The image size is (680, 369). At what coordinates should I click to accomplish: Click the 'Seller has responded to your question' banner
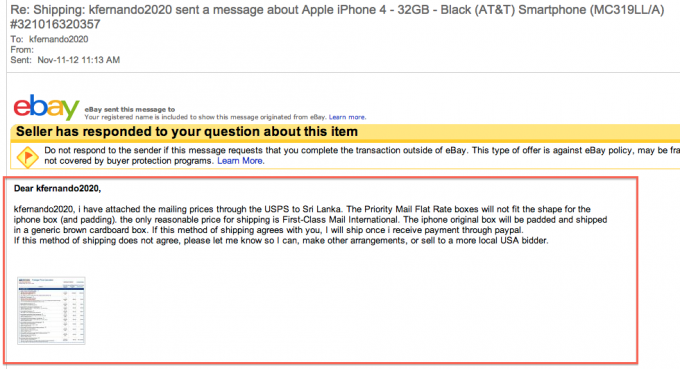[x=187, y=132]
